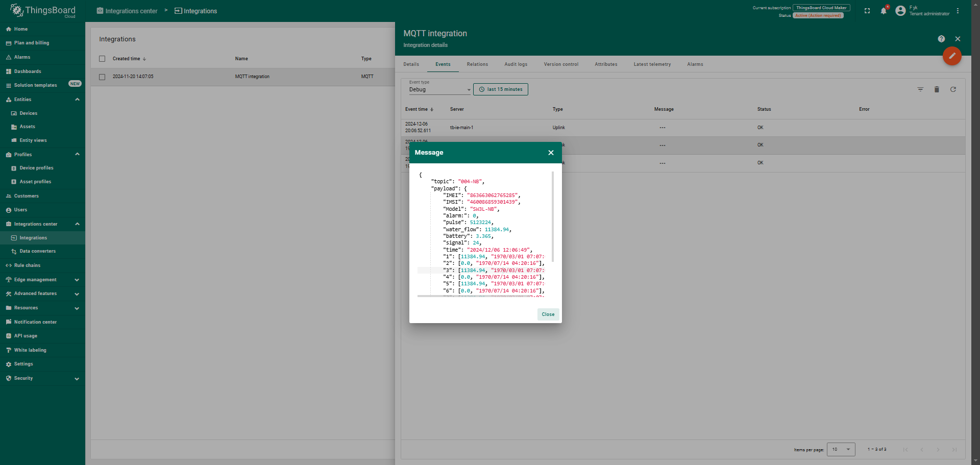Collapse the Profiles section

point(77,154)
